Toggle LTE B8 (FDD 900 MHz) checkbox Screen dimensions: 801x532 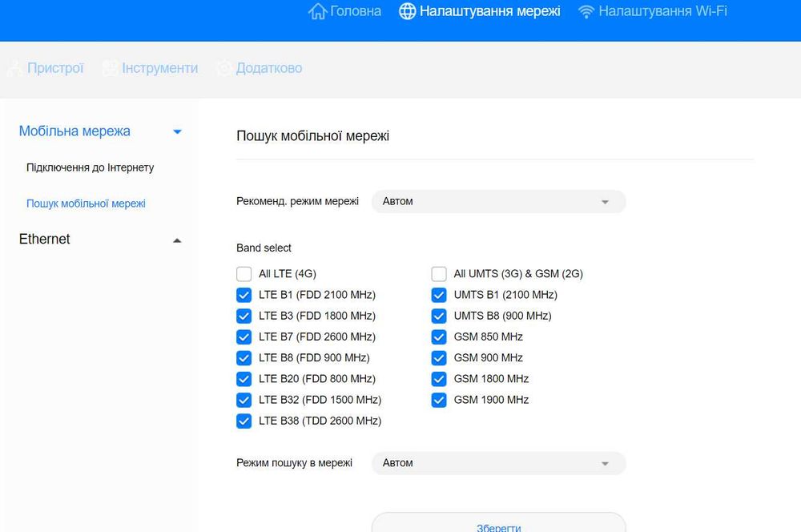244,357
